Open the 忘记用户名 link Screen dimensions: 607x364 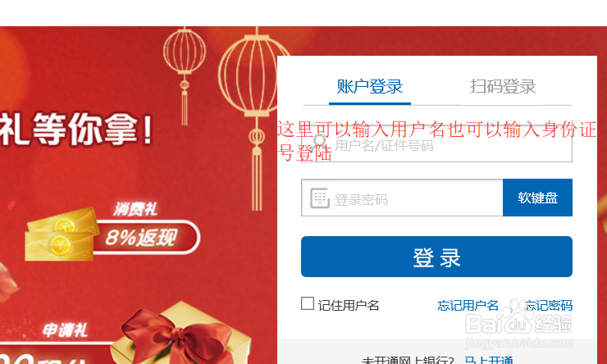coord(468,306)
